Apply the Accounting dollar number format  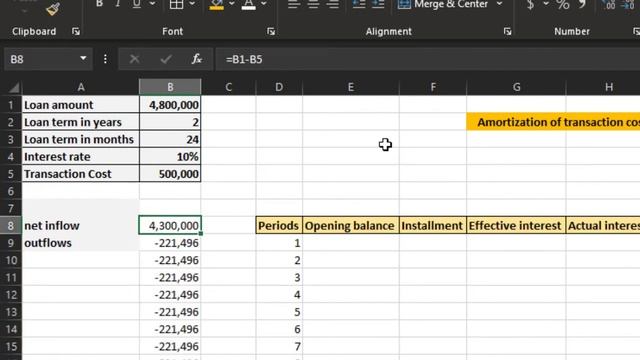530,4
